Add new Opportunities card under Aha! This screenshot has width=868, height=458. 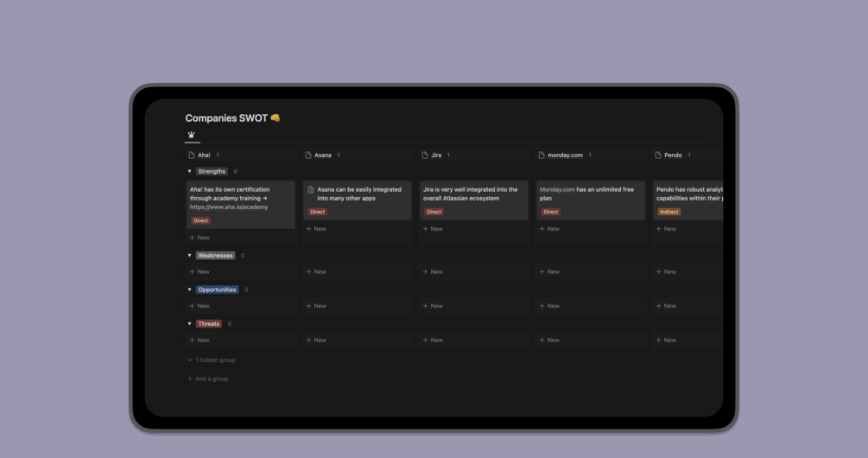click(x=200, y=306)
